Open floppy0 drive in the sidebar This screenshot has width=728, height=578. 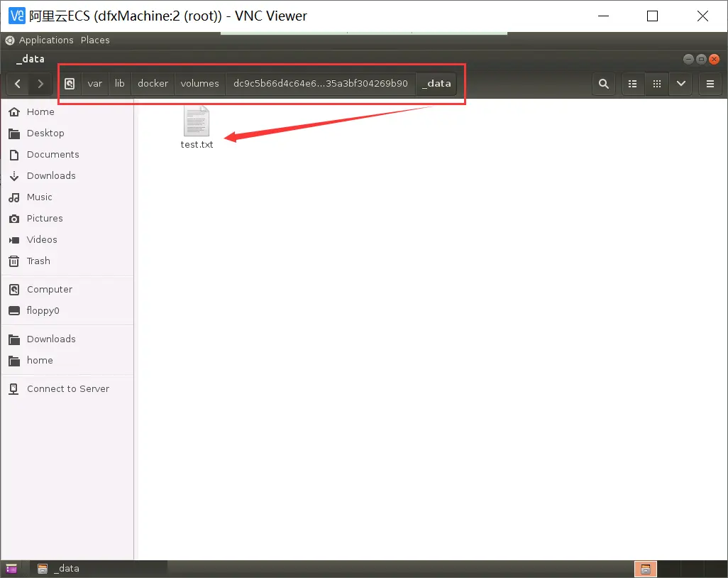click(x=67, y=311)
